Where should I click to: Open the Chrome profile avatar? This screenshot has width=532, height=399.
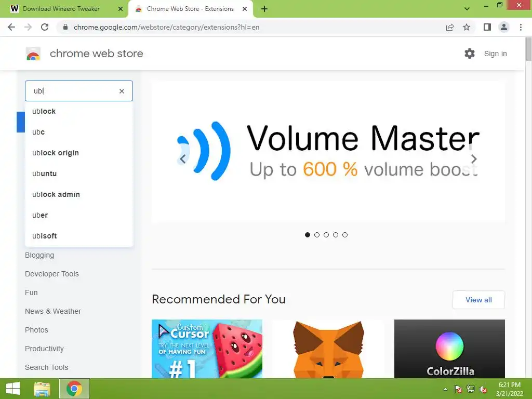pos(504,27)
